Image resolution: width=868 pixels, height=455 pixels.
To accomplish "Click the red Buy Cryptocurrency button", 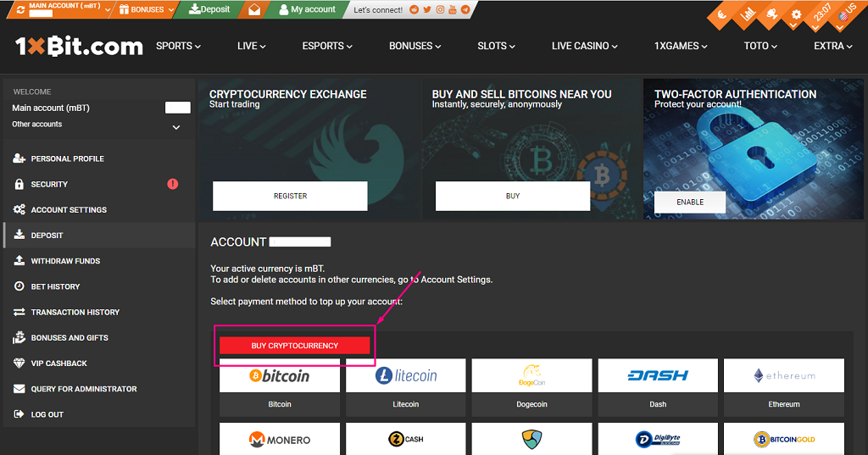I will pos(294,346).
